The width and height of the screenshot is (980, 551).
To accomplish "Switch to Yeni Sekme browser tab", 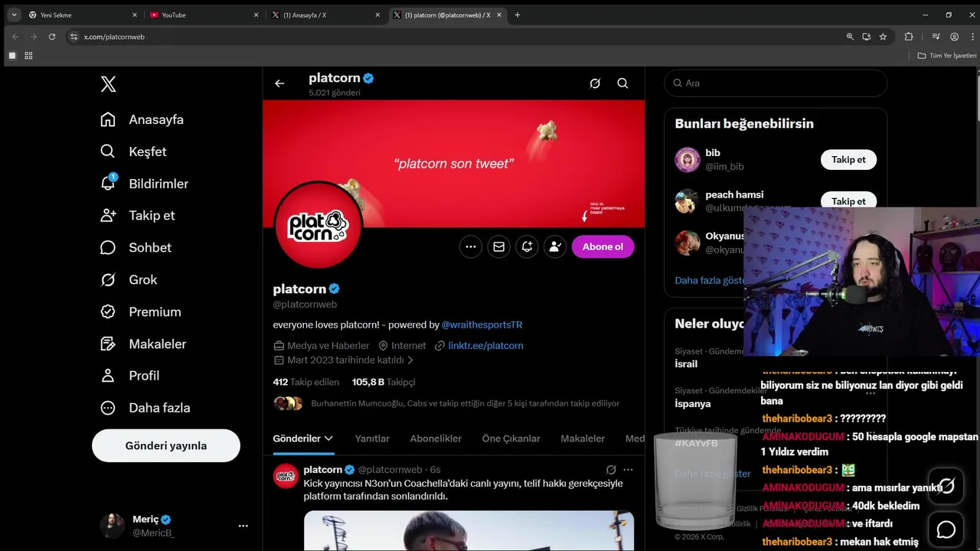I will 83,15.
